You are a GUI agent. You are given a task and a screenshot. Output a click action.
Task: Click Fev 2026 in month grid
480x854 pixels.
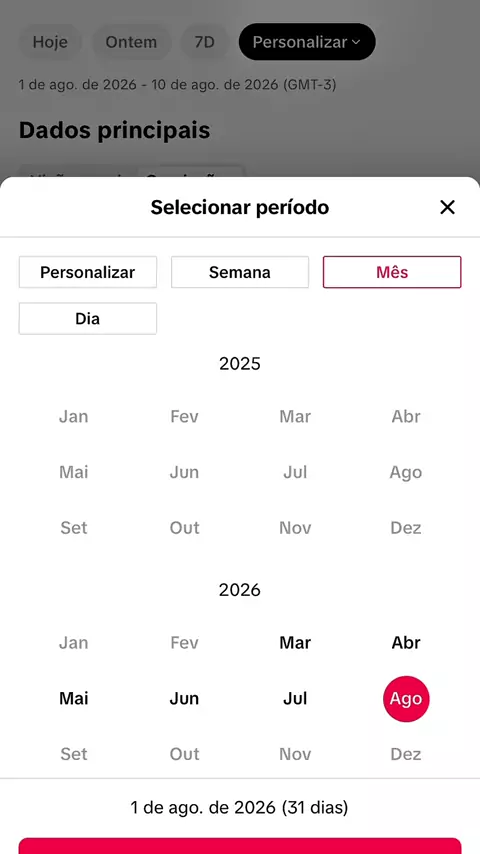[x=184, y=643]
